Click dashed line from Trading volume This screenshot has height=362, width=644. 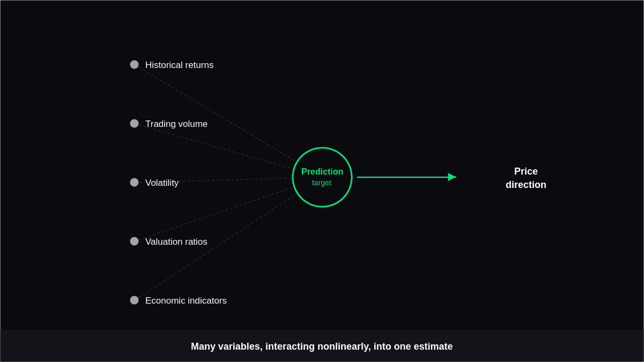point(213,146)
